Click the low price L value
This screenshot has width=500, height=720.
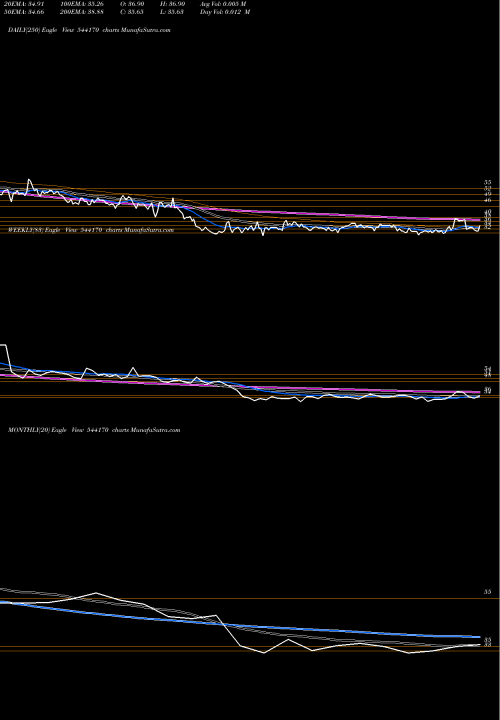[x=172, y=12]
